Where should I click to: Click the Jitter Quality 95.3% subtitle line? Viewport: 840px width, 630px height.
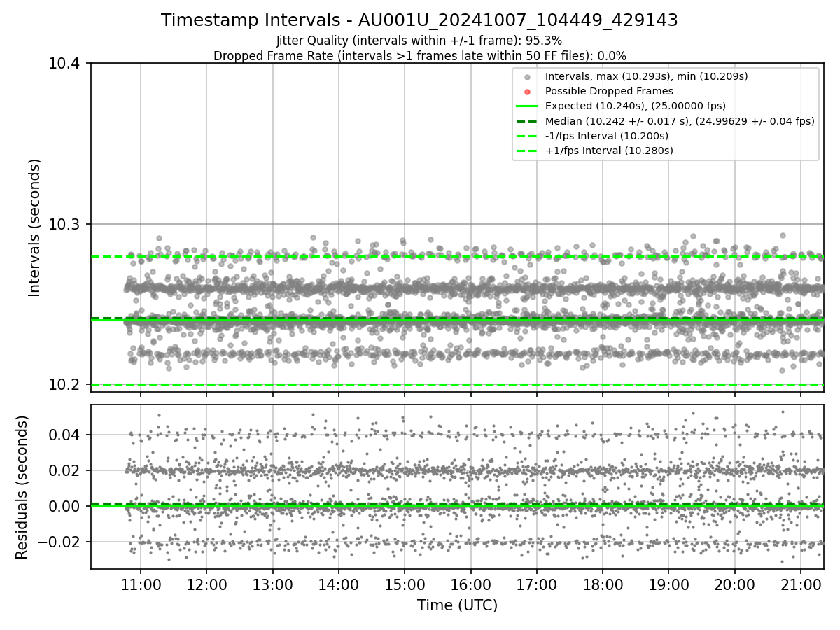pyautogui.click(x=419, y=41)
